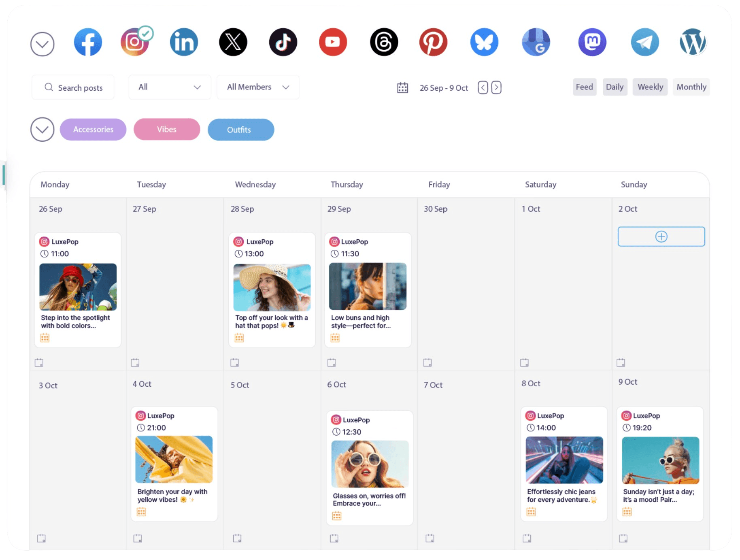
Task: Select the Instagram account icon
Action: pyautogui.click(x=135, y=42)
